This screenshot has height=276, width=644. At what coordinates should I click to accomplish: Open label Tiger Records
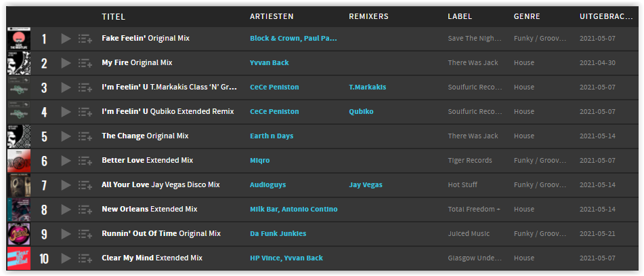pos(470,161)
